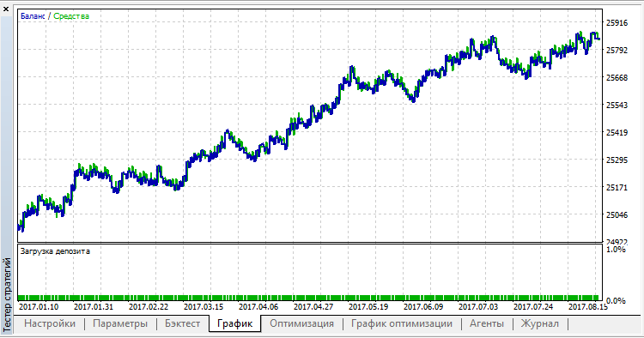Click the 2017.01.10 date marker
Viewport: 644px width, 338px height.
(39, 306)
